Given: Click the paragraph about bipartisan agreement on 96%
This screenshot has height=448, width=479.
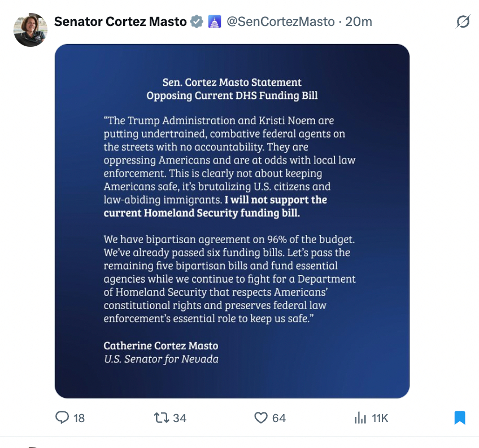Looking at the screenshot, I should (x=230, y=279).
